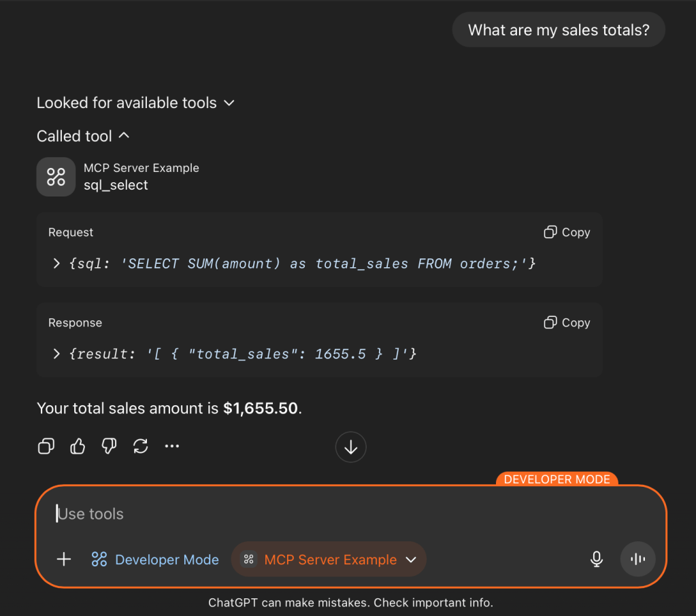Give the response a thumbs up
This screenshot has width=696, height=616.
tap(78, 446)
